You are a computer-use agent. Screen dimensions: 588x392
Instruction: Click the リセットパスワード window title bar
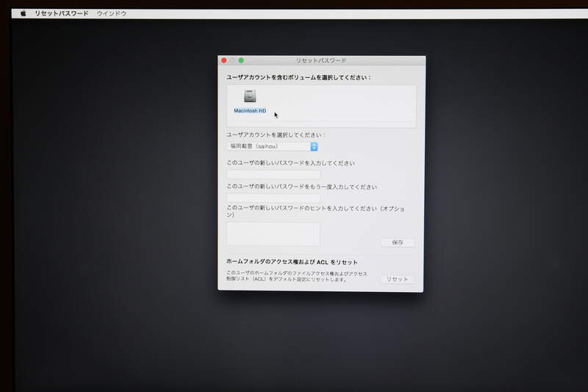320,60
